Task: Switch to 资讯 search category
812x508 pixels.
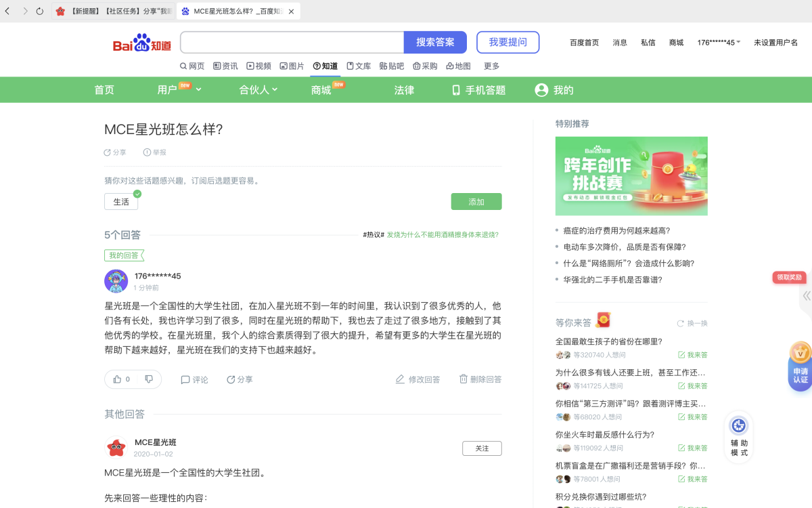Action: (225, 66)
